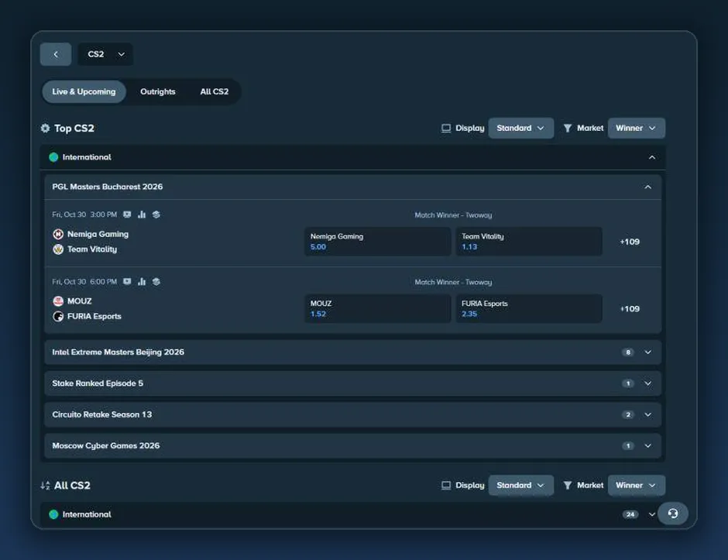Screen dimensions: 728x560
Task: Expand Intel Extreme Masters Beijing 2026
Action: point(353,352)
